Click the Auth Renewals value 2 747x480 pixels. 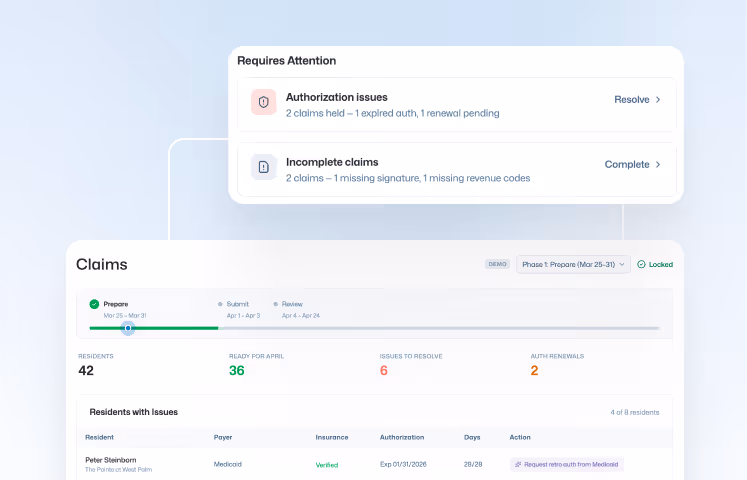535,370
